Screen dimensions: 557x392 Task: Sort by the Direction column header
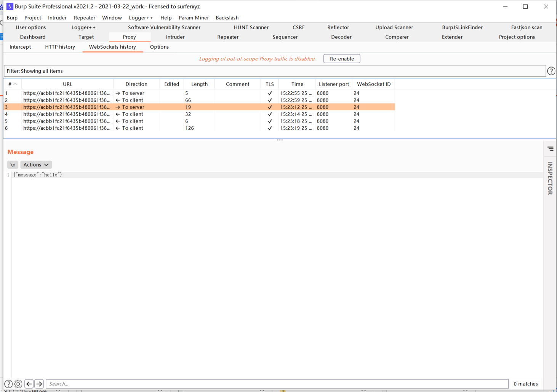pos(136,84)
